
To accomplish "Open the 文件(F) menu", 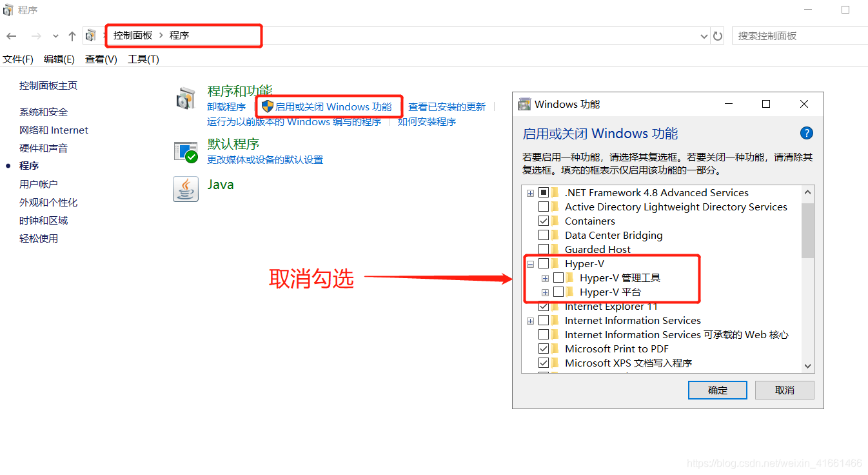I will click(18, 59).
